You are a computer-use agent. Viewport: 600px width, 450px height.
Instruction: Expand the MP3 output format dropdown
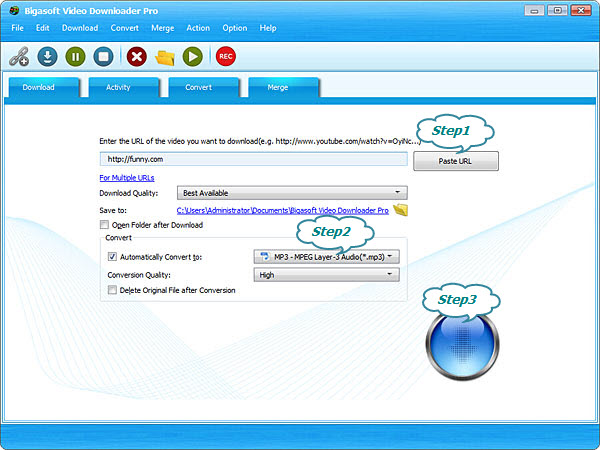click(x=326, y=257)
